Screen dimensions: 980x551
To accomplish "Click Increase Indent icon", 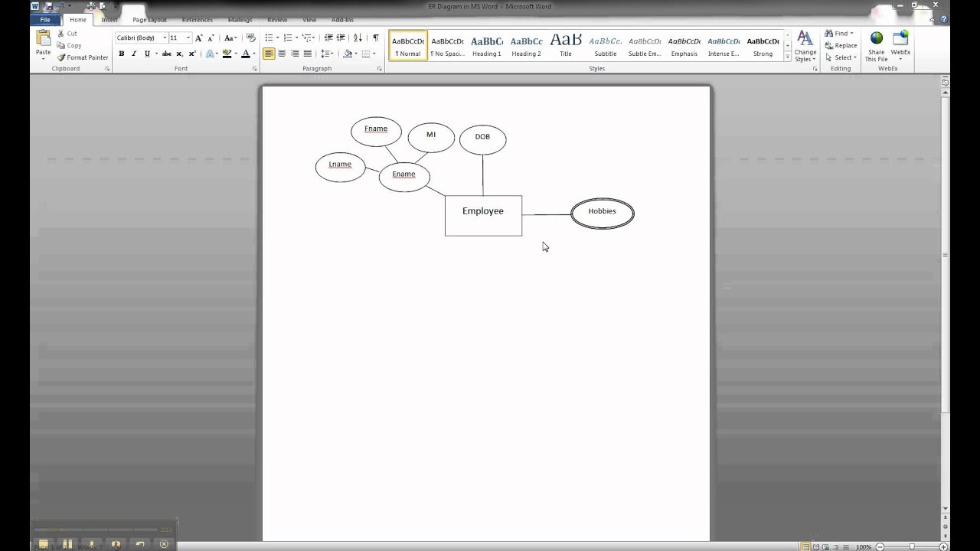I will pos(341,37).
